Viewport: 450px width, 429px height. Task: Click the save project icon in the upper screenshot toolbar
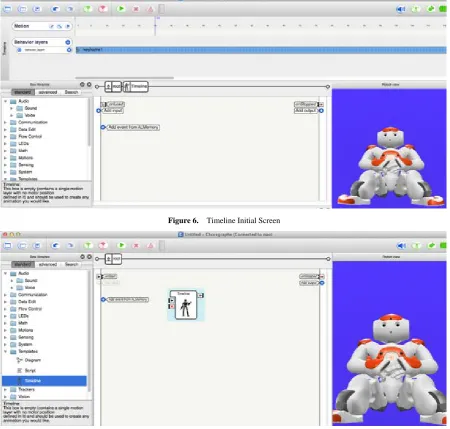pyautogui.click(x=37, y=9)
